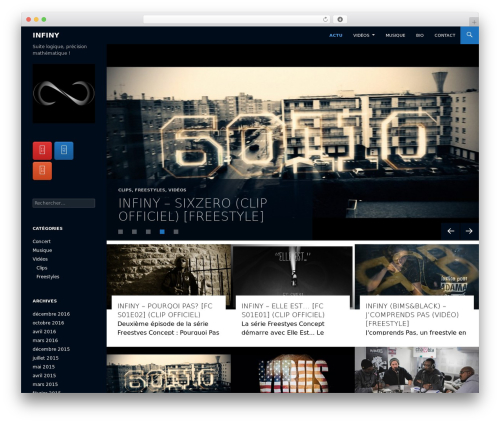Click in the Rechercher search field
This screenshot has width=500, height=423.
point(64,203)
